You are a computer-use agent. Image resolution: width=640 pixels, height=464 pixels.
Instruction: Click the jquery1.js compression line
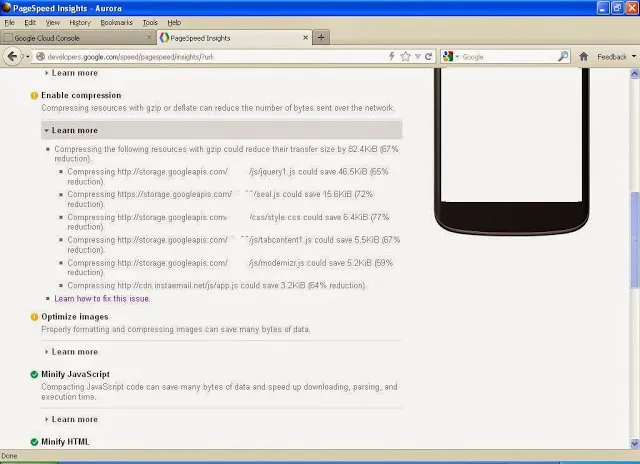(228, 176)
